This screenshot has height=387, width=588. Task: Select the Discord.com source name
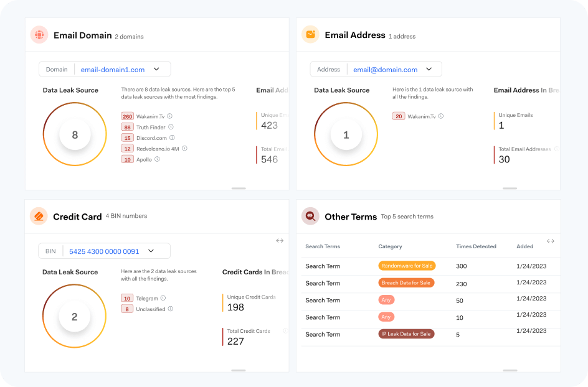151,138
